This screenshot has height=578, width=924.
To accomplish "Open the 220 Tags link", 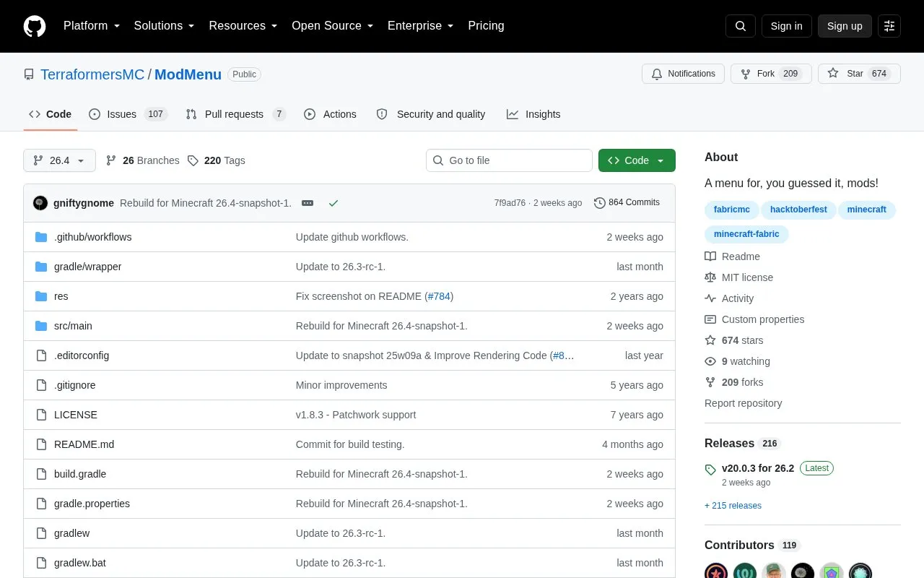I will tap(216, 160).
